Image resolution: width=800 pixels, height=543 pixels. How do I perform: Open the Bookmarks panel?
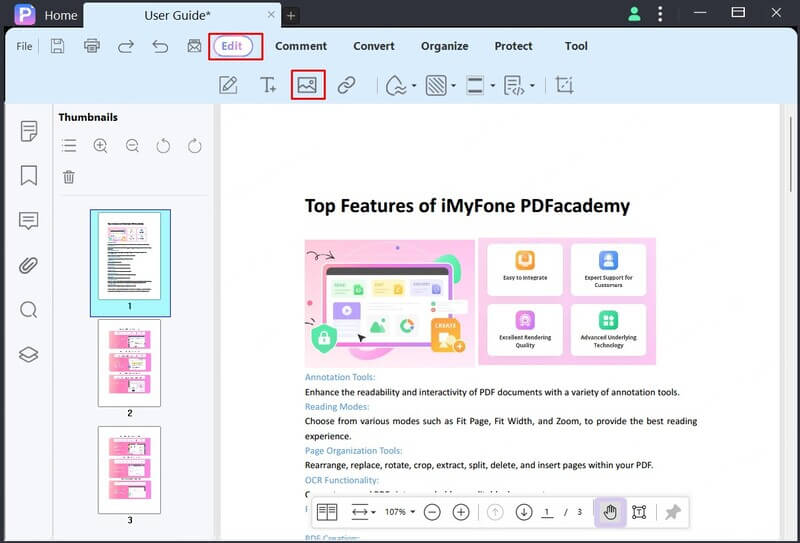pyautogui.click(x=29, y=175)
